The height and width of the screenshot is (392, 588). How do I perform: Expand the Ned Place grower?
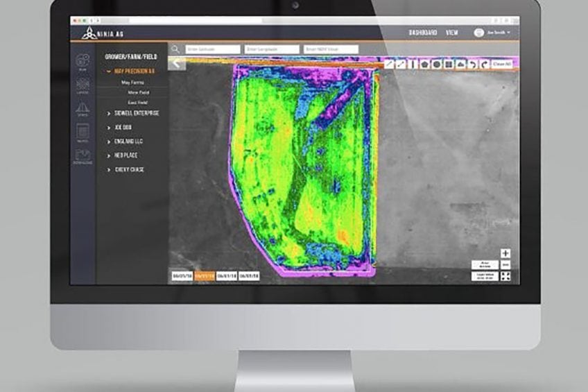108,155
